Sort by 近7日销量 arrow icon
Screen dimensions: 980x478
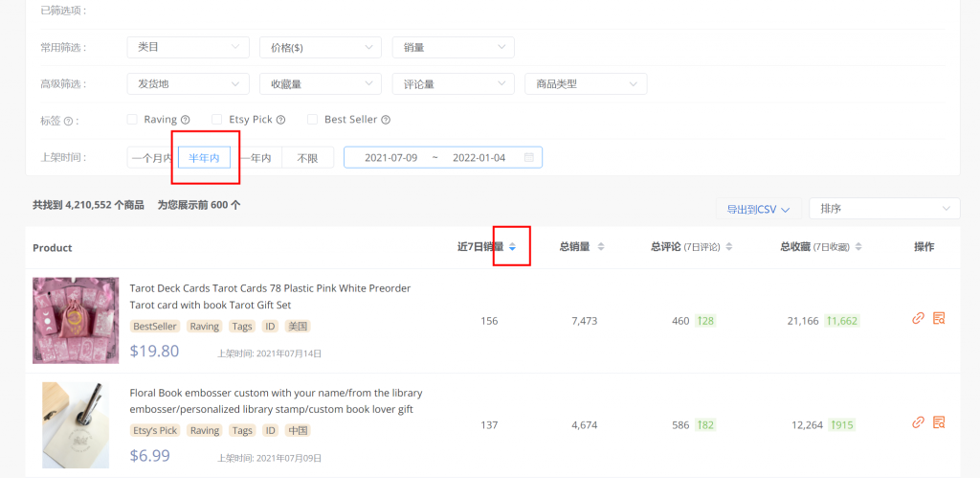pos(512,247)
